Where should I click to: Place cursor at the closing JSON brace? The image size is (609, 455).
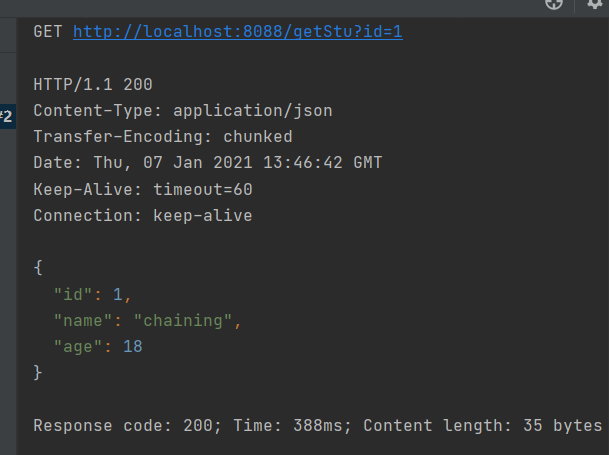click(x=38, y=372)
